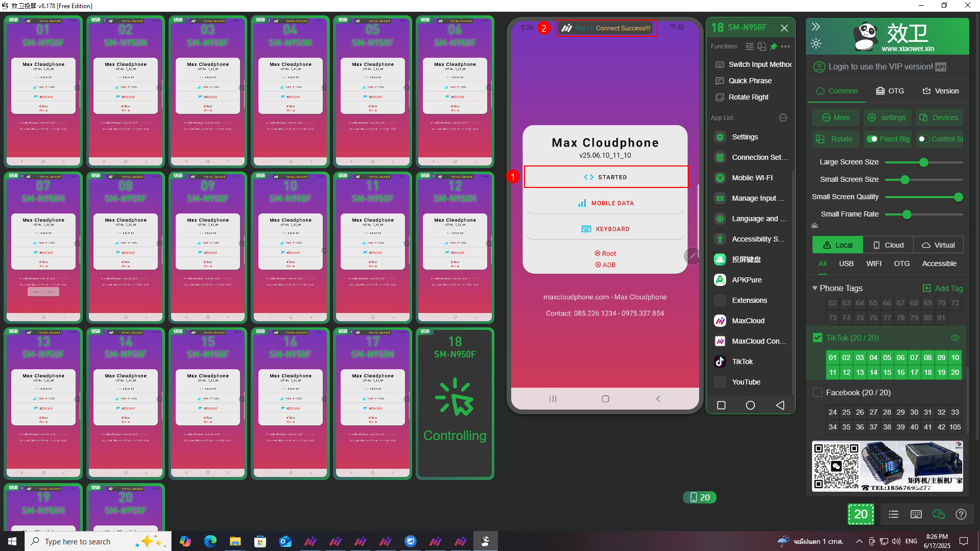Toggle the Control Sr switch
Viewport: 980px width, 551px height.
pyautogui.click(x=923, y=139)
